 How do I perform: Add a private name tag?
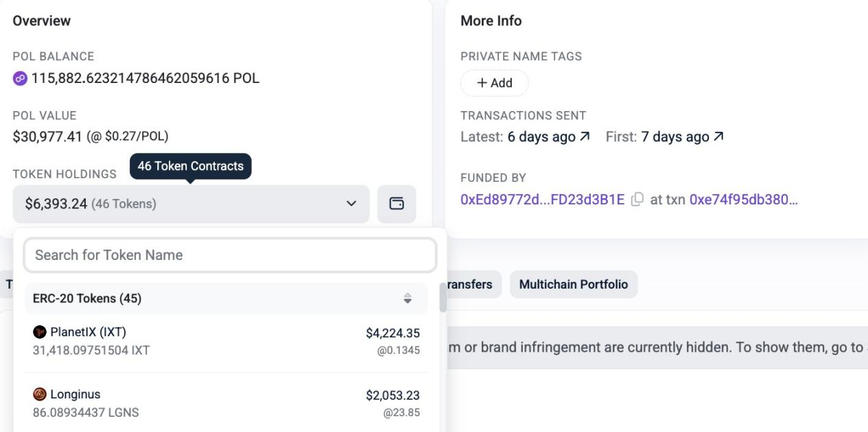tap(495, 83)
